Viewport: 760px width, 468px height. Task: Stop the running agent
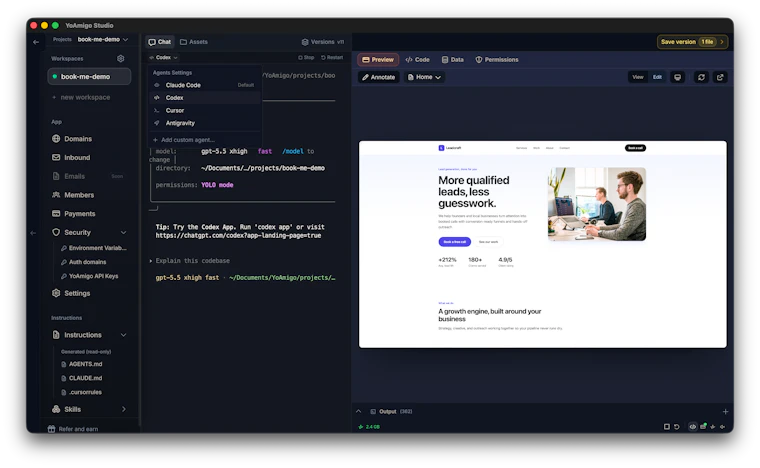(x=306, y=58)
